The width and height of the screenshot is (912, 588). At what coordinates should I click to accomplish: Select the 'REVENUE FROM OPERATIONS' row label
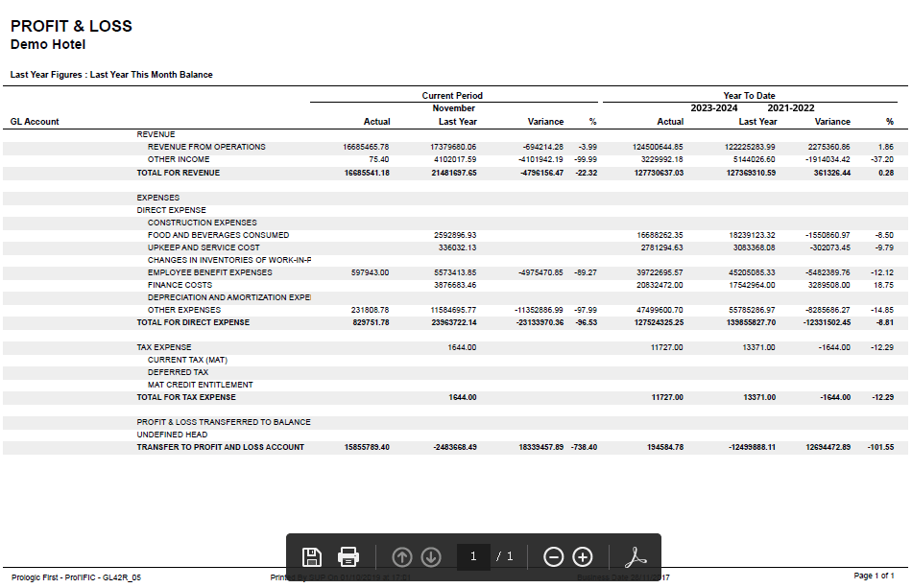tap(206, 147)
